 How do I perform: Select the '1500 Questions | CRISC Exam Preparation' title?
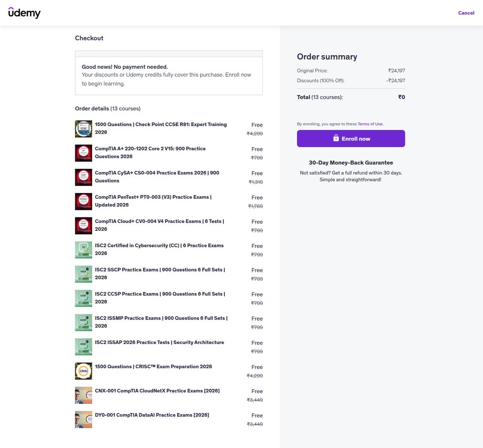[x=153, y=366]
